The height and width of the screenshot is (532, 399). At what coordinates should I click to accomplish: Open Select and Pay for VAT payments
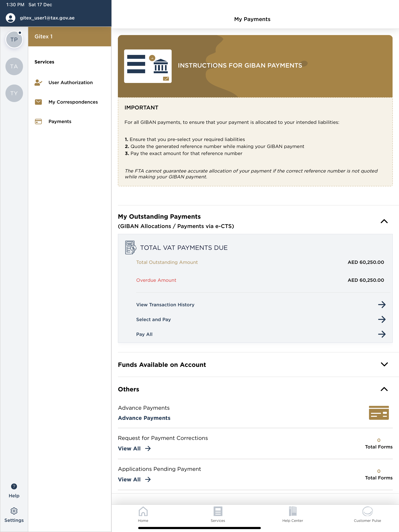(153, 319)
